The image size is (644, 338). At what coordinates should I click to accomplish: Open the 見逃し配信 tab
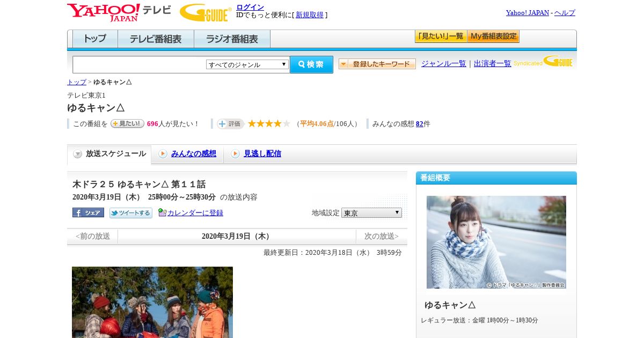click(x=262, y=154)
